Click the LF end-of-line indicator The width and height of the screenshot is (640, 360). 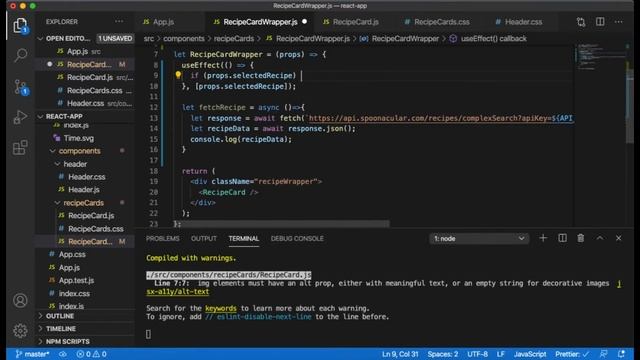(x=500, y=354)
